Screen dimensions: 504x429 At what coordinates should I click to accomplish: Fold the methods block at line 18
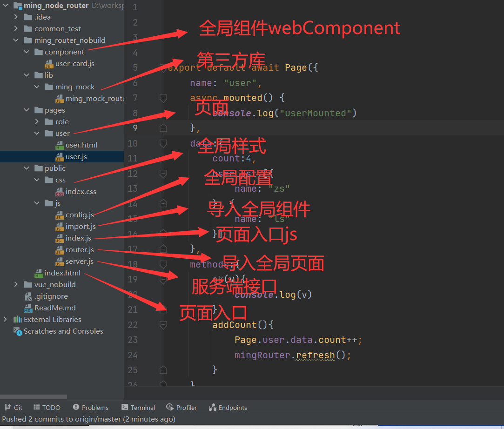(x=163, y=264)
